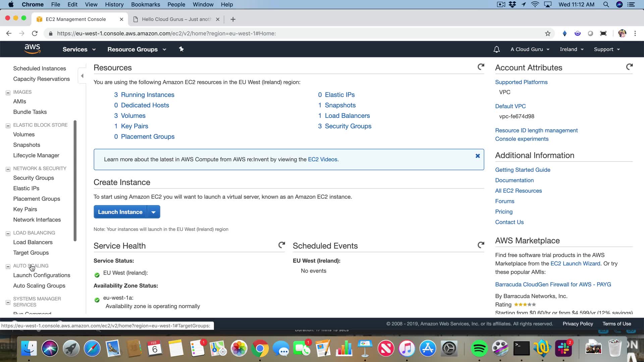Screen dimensions: 644x362
Task: Switch to Hello Cloud Gurus tab
Action: (176, 19)
